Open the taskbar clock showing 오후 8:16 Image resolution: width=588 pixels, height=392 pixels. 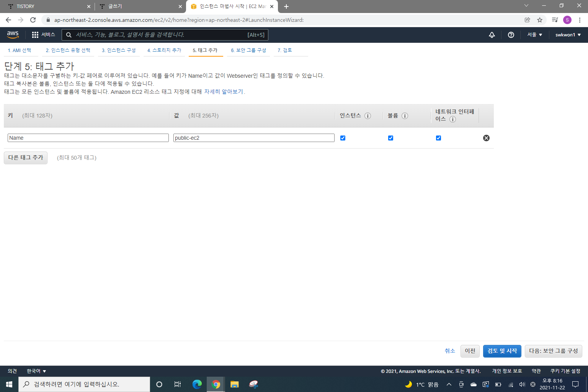(552, 384)
